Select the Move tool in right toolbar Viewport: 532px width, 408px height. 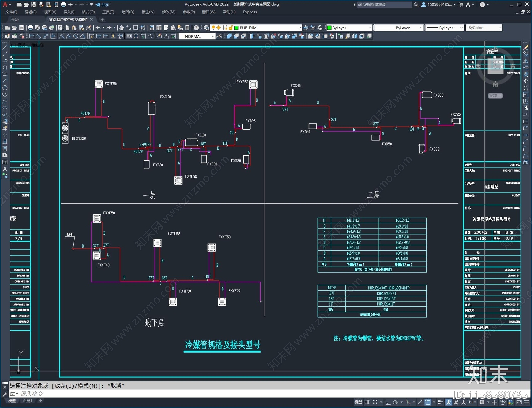pyautogui.click(x=526, y=81)
